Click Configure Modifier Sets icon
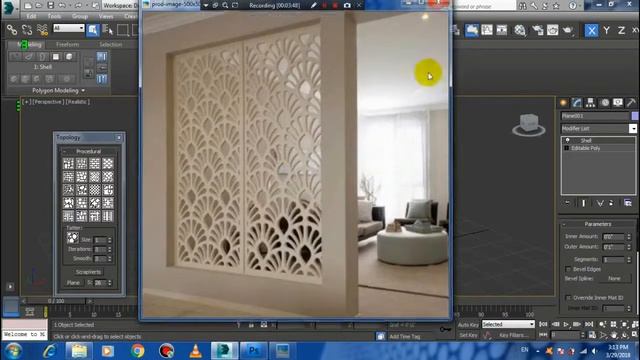 click(x=628, y=203)
